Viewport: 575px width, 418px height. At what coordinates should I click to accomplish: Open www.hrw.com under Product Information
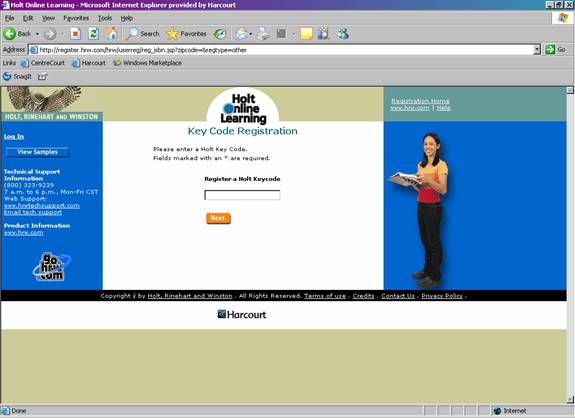pyautogui.click(x=23, y=232)
